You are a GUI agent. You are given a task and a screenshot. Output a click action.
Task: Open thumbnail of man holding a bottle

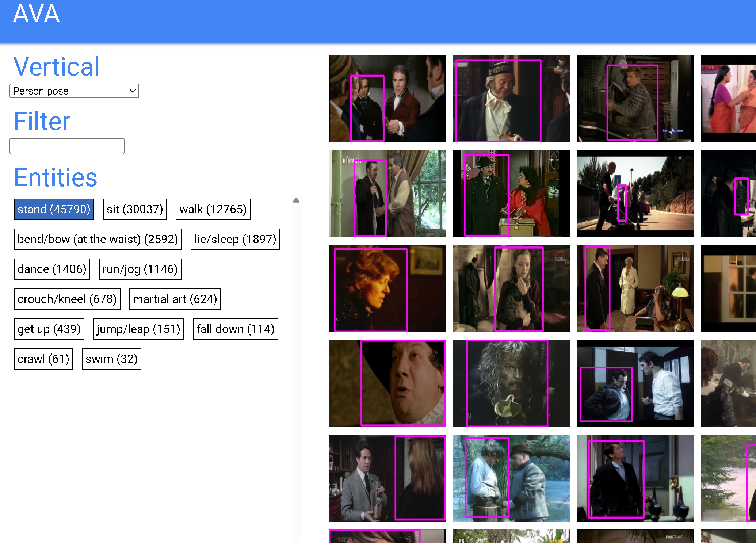387,478
